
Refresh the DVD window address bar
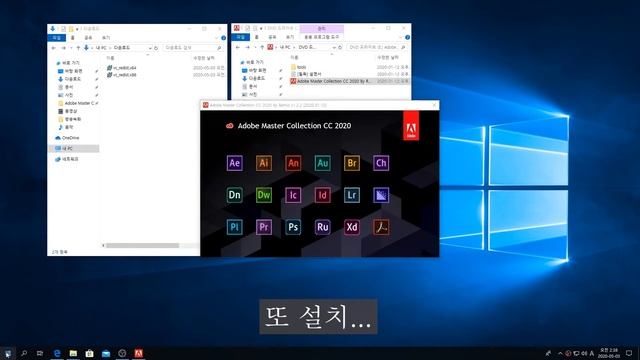coord(340,47)
